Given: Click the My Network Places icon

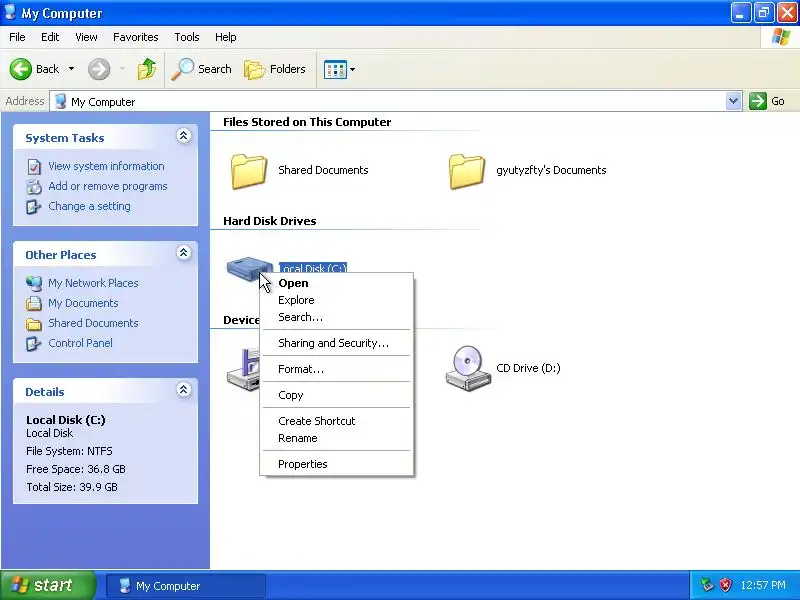Looking at the screenshot, I should click(34, 283).
